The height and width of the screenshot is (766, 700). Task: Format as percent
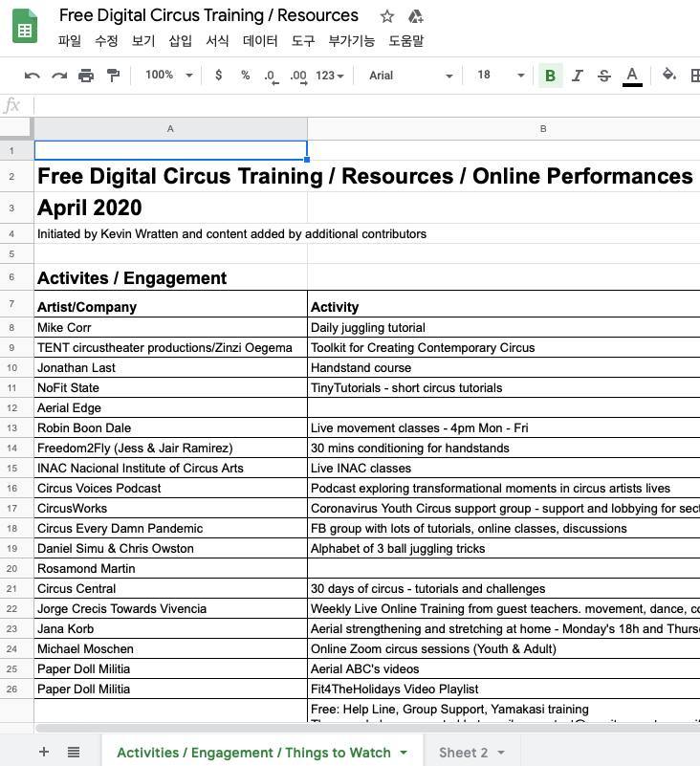pyautogui.click(x=245, y=76)
